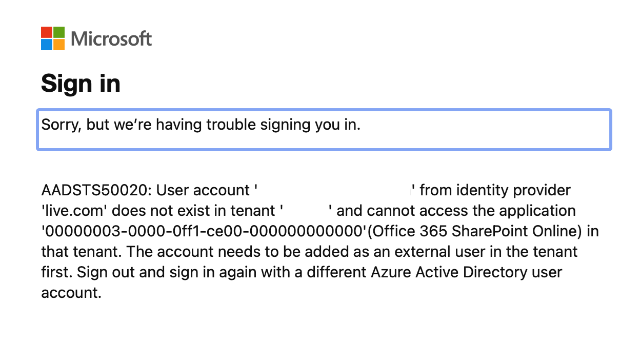Click the green square of the Microsoft logo
The image size is (641, 364).
point(59,32)
